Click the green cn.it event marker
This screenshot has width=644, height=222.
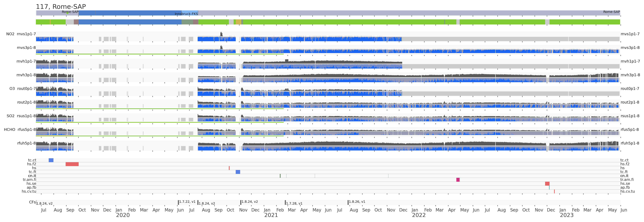click(280, 176)
